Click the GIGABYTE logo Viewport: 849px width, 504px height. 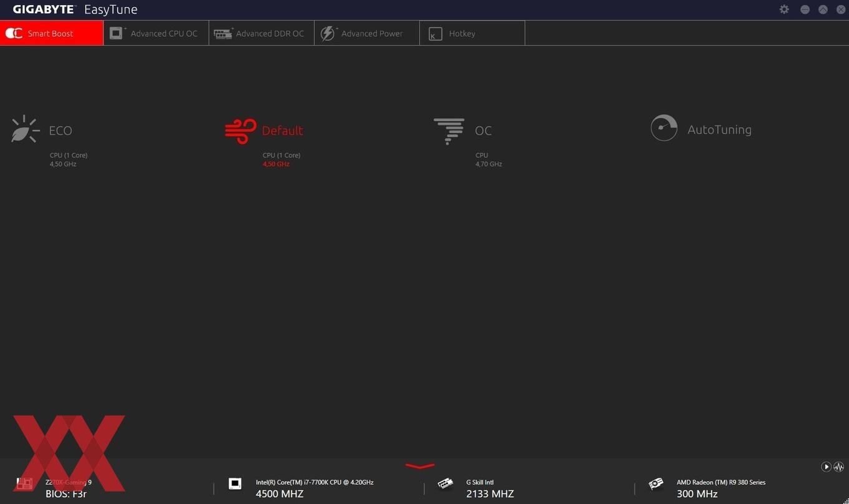tap(44, 9)
